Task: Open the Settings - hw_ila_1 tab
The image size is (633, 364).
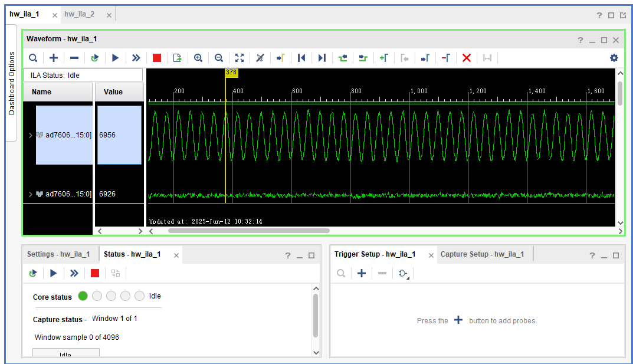Action: point(58,254)
